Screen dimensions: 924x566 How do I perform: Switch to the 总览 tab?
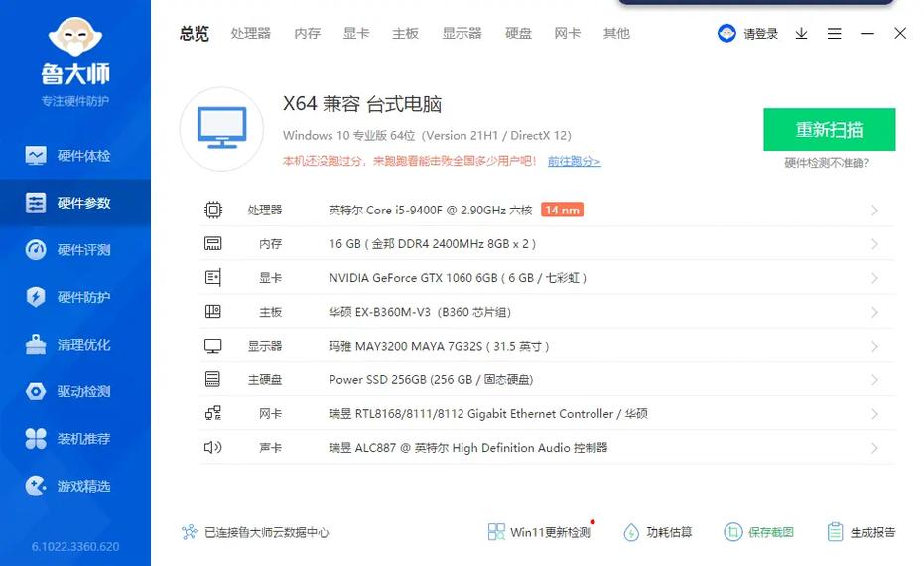(195, 34)
